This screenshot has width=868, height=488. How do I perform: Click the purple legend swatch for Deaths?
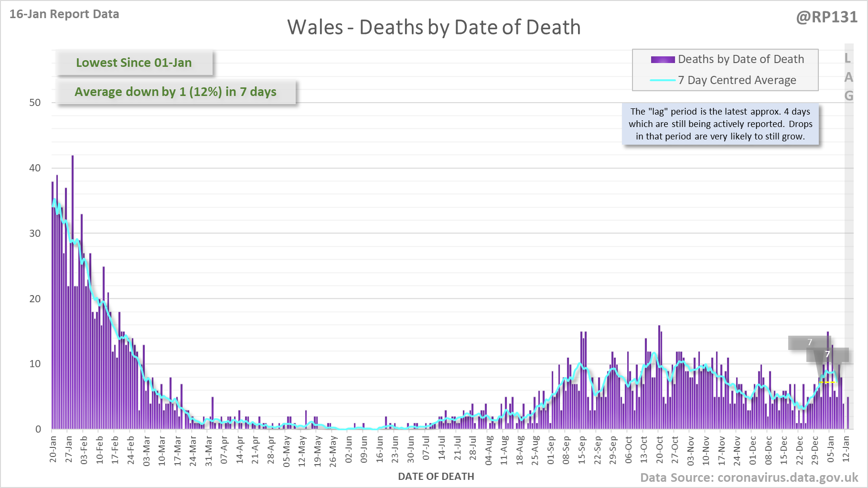(663, 60)
